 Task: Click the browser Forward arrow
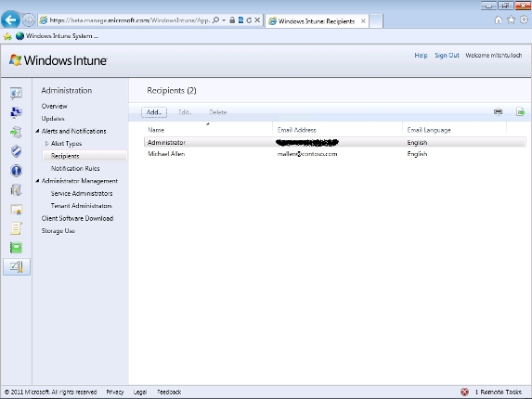tap(29, 20)
